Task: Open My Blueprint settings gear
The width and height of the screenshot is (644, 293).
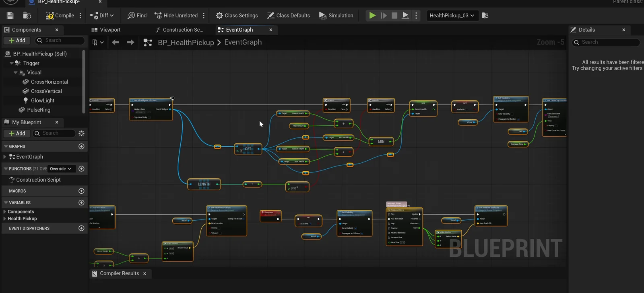Action: 81,133
